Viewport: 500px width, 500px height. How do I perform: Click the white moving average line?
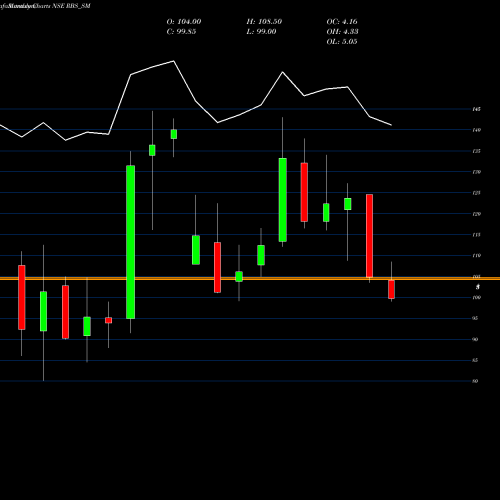click(196, 102)
